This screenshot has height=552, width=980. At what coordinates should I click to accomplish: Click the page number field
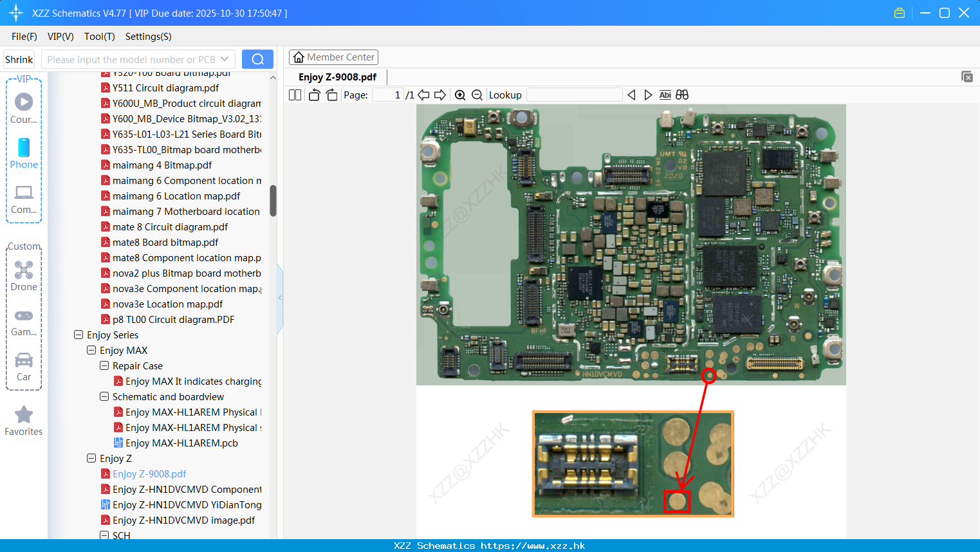[388, 95]
